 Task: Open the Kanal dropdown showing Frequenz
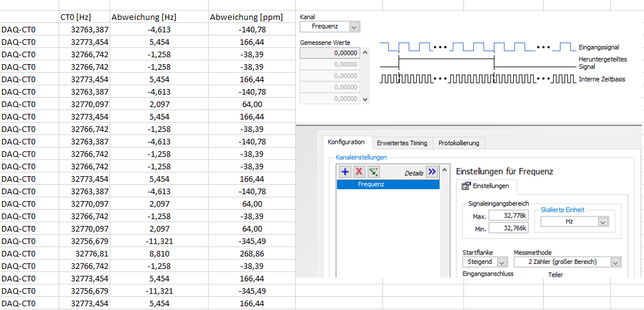click(x=354, y=27)
